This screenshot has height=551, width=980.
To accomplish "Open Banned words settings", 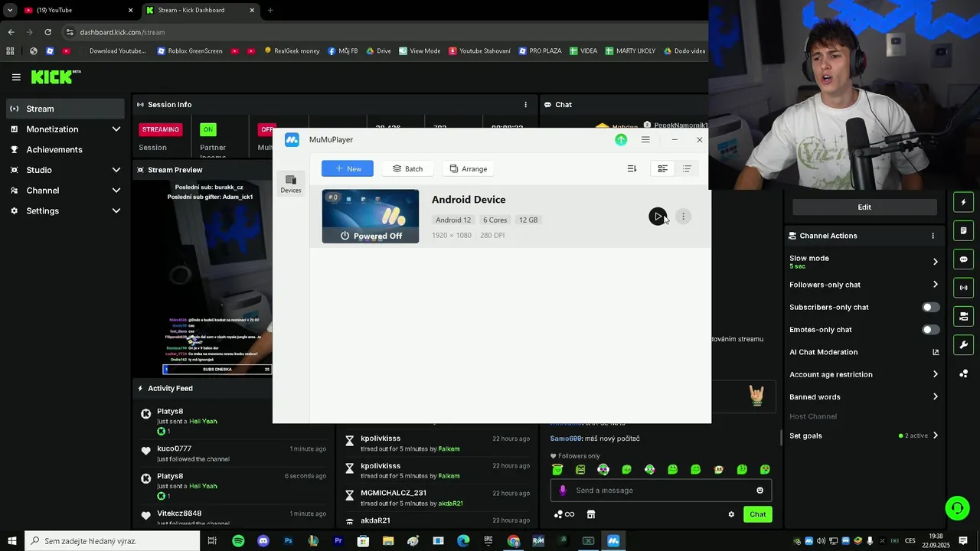I will (864, 397).
